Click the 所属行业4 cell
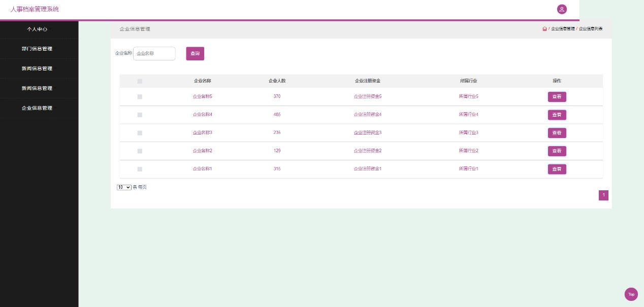 tap(468, 115)
